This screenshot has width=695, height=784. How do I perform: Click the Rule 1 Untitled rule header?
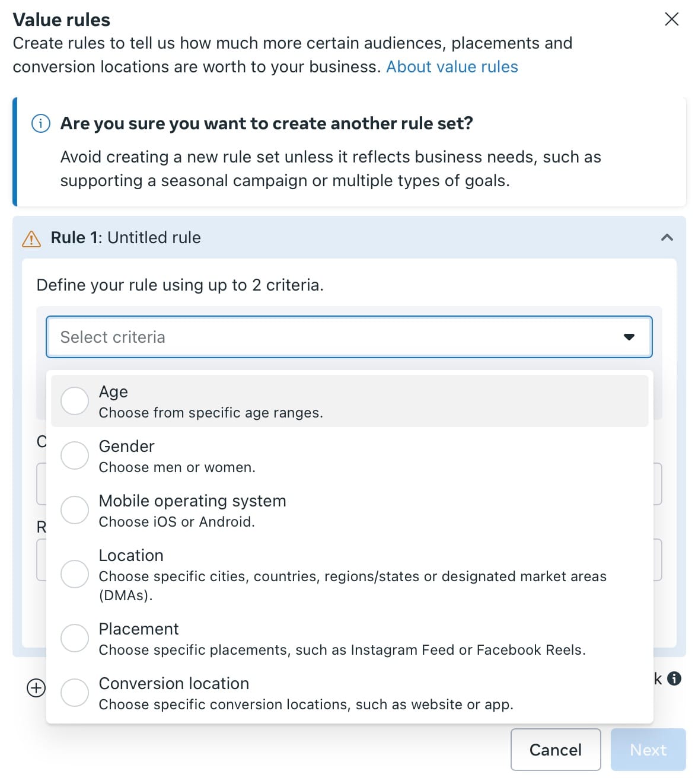(x=126, y=238)
